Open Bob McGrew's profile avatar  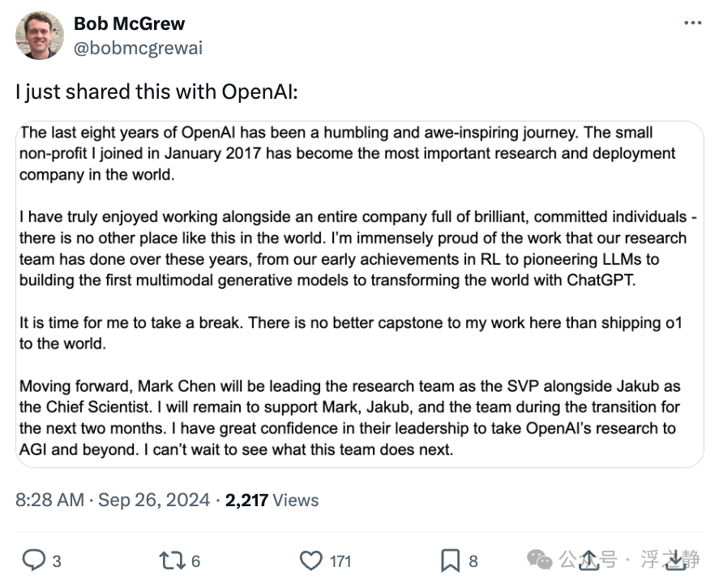point(39,36)
